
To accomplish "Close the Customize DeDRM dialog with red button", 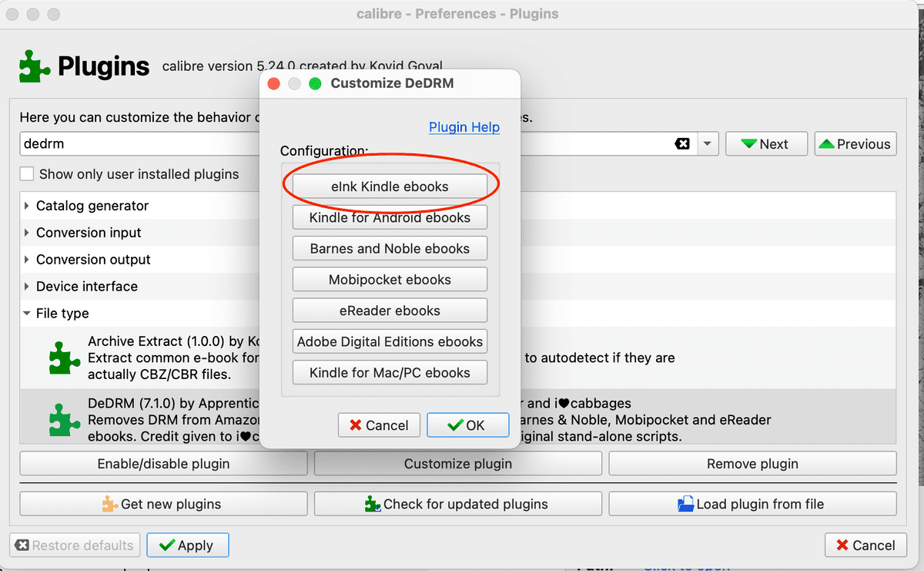I will coord(273,83).
